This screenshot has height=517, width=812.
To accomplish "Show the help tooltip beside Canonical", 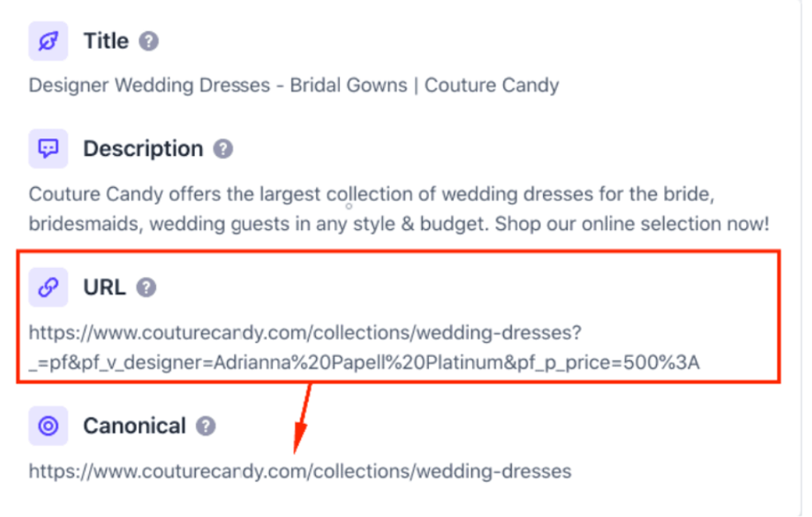I will coord(206,426).
